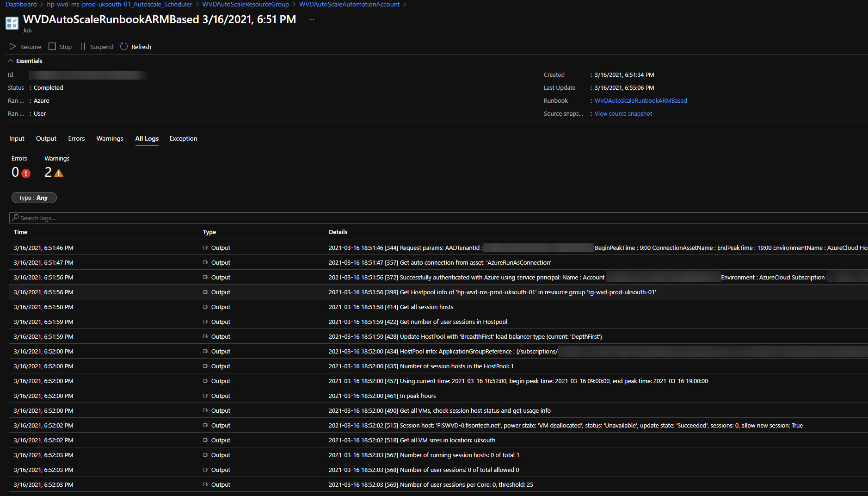Click the red Errors count indicator
Image resolution: width=868 pixels, height=496 pixels.
pyautogui.click(x=26, y=173)
